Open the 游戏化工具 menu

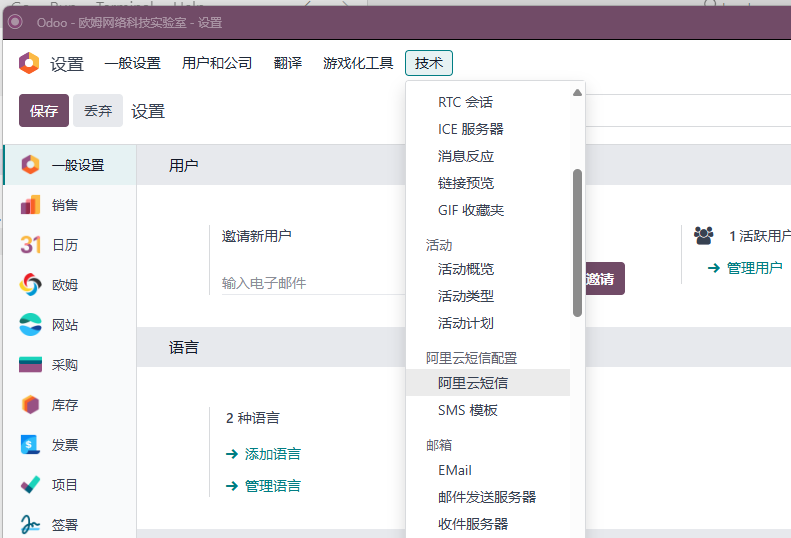coord(358,63)
